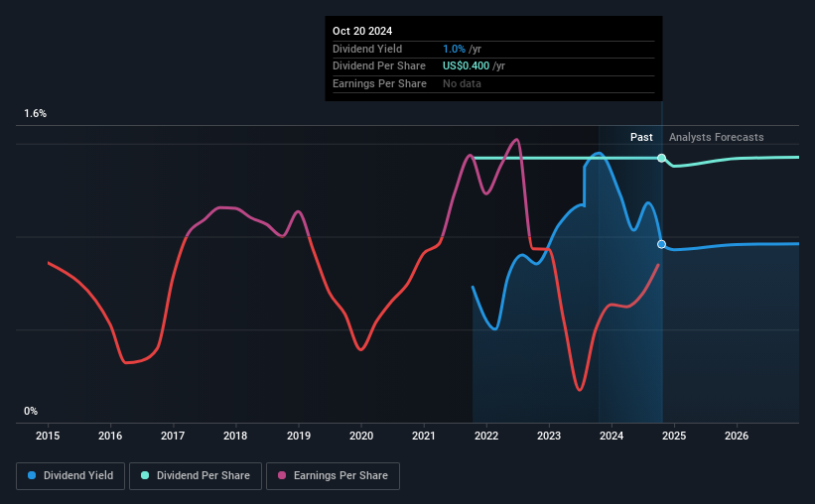Click the Past section label

(x=641, y=137)
